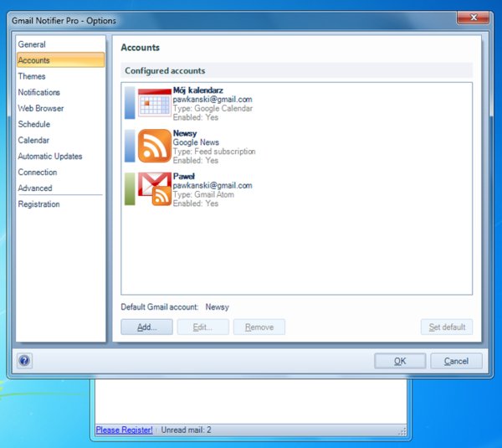Click the orange RSS feed icon for Newsy
This screenshot has height=448, width=502.
[155, 146]
